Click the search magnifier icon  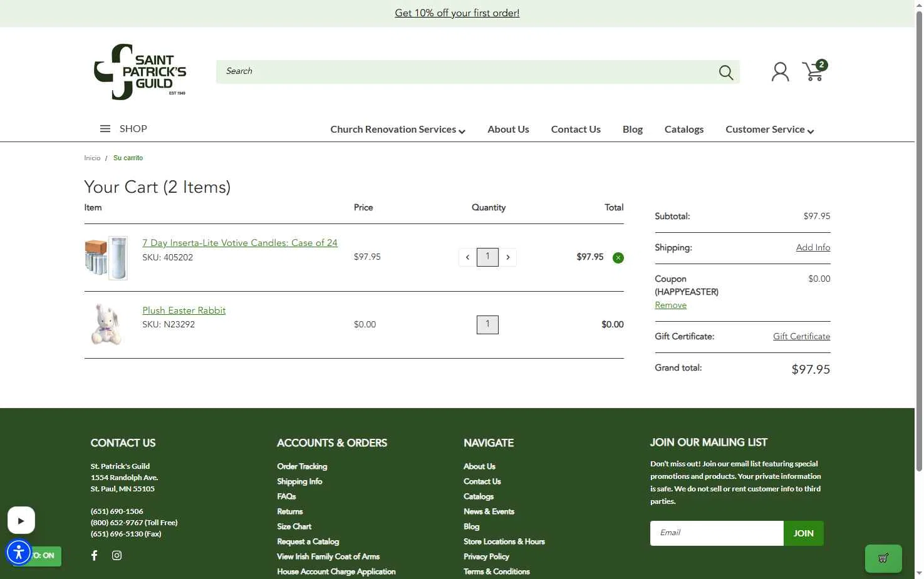point(726,73)
